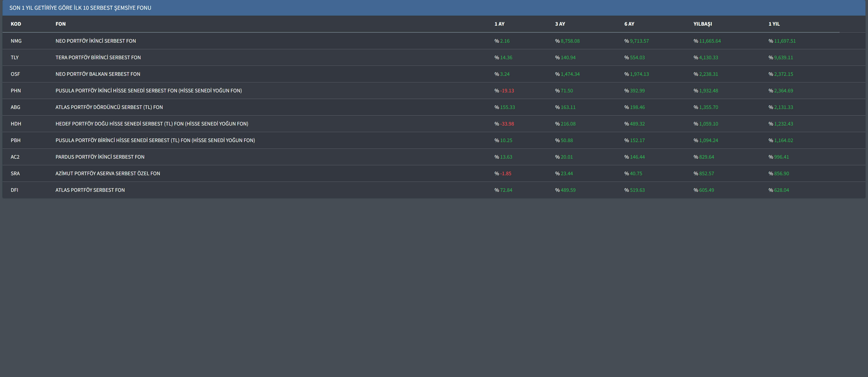
Task: Click the YILBAŞI column header
Action: pyautogui.click(x=703, y=24)
